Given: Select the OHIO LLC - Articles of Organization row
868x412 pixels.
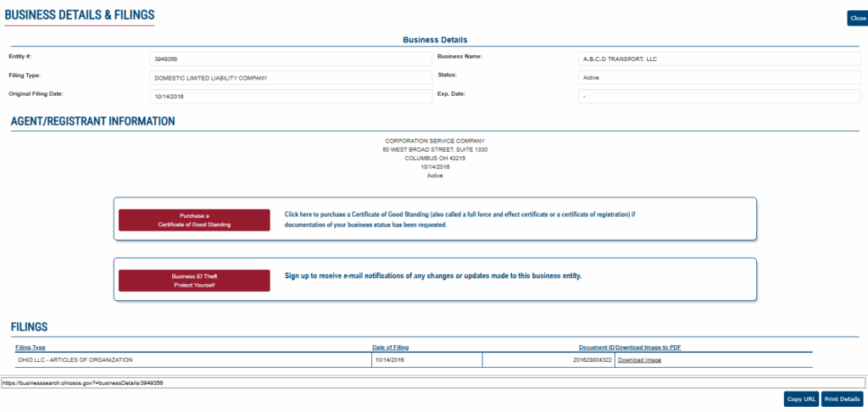Looking at the screenshot, I should pyautogui.click(x=192, y=360).
